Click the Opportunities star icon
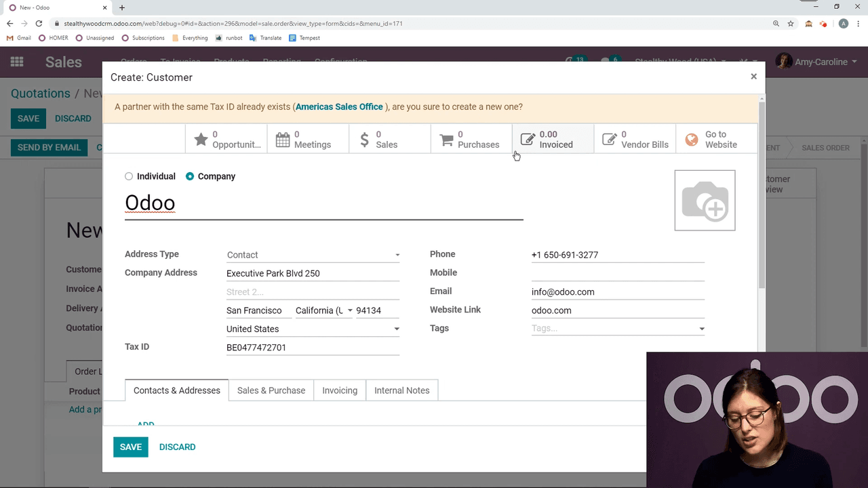 [201, 140]
